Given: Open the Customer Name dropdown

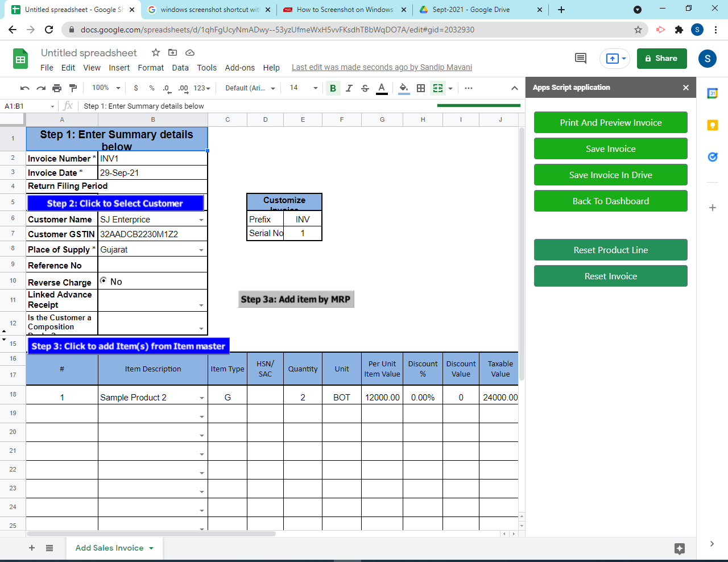Looking at the screenshot, I should pos(201,219).
